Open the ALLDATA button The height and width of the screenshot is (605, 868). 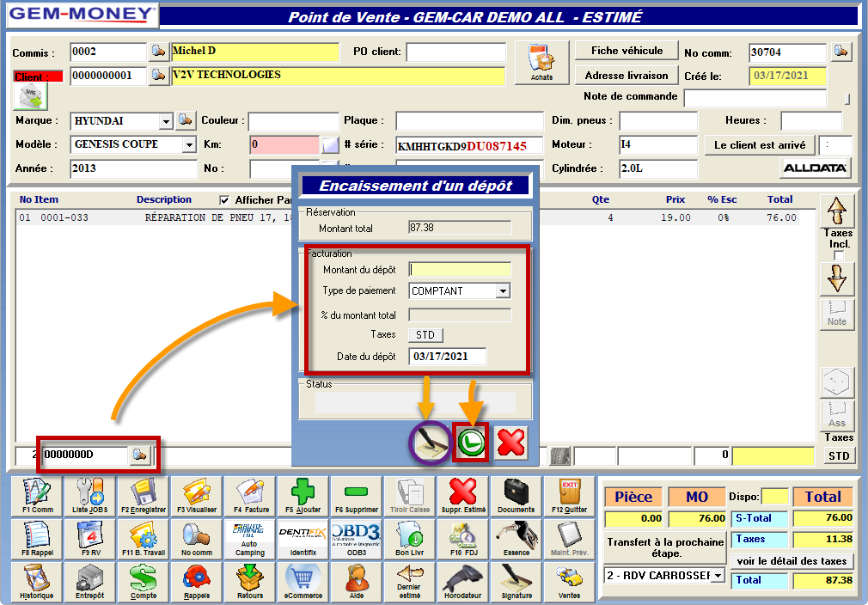pos(815,168)
